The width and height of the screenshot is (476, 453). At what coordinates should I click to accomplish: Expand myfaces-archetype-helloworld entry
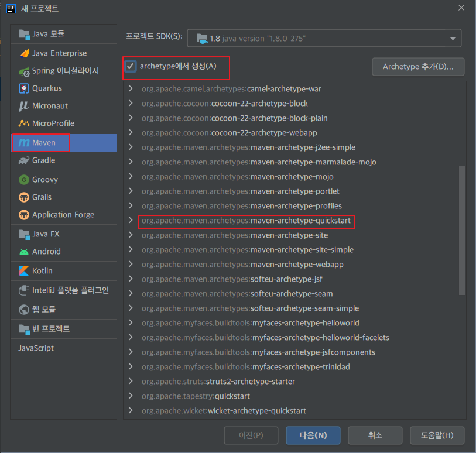click(x=131, y=322)
